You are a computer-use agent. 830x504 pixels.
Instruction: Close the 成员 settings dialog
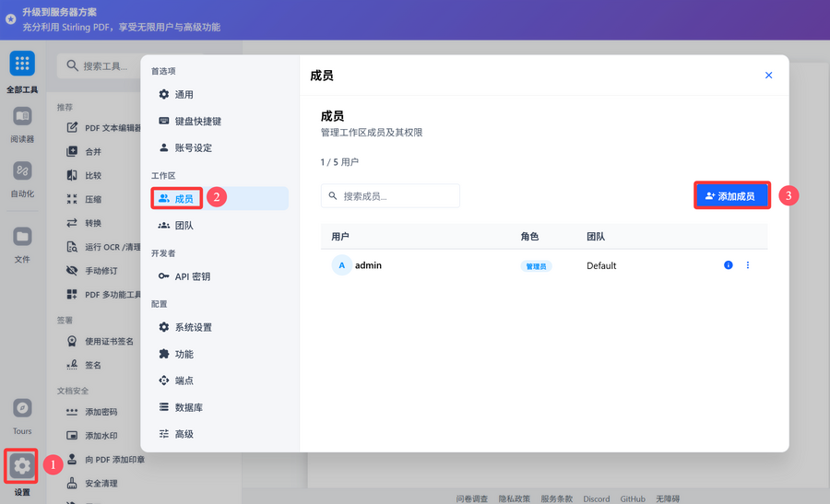tap(768, 76)
